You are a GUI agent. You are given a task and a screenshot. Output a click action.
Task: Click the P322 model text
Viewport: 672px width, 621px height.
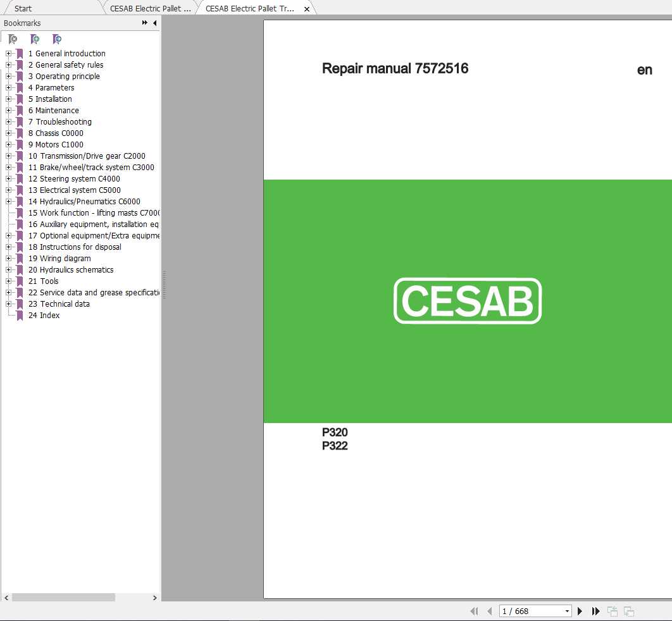point(335,446)
